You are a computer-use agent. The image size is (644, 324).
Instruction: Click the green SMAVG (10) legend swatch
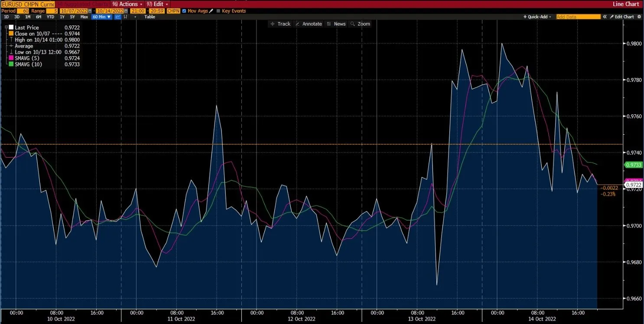tap(10, 64)
